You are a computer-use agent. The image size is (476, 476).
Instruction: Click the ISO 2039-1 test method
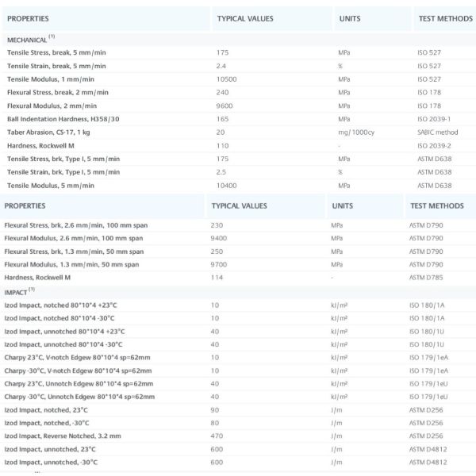tap(435, 118)
